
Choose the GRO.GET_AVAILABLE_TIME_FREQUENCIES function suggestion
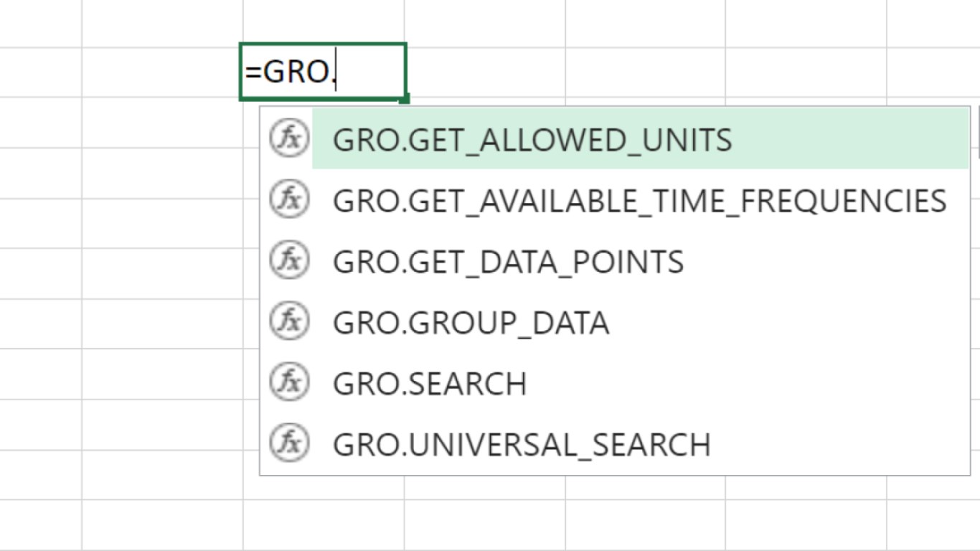click(x=639, y=201)
